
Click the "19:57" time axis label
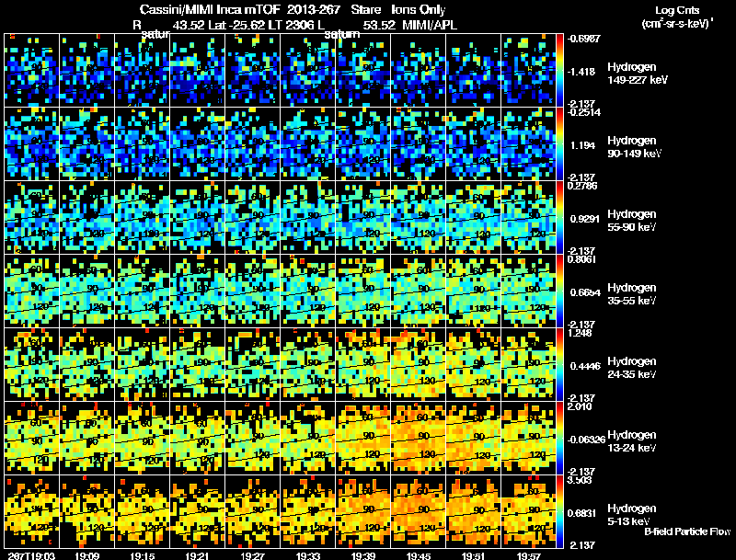528,555
